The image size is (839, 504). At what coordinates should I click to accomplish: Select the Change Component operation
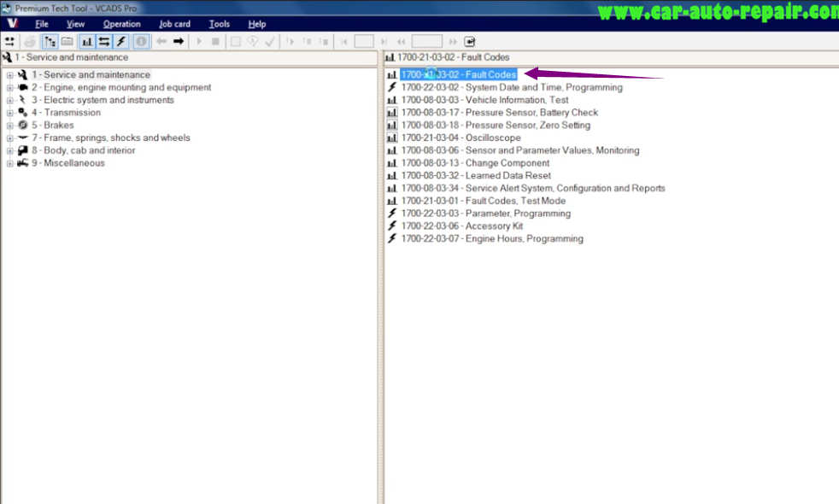tap(475, 163)
